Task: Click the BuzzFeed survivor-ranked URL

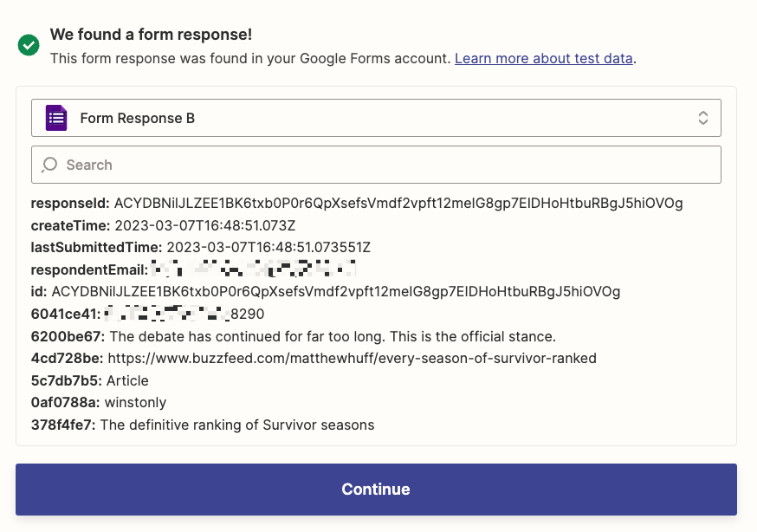Action: coord(352,358)
